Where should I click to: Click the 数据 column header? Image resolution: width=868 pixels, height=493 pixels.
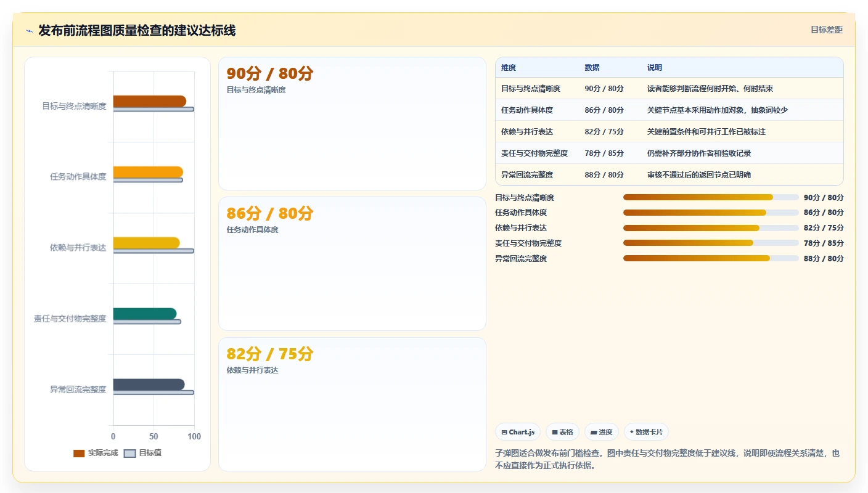tap(592, 68)
